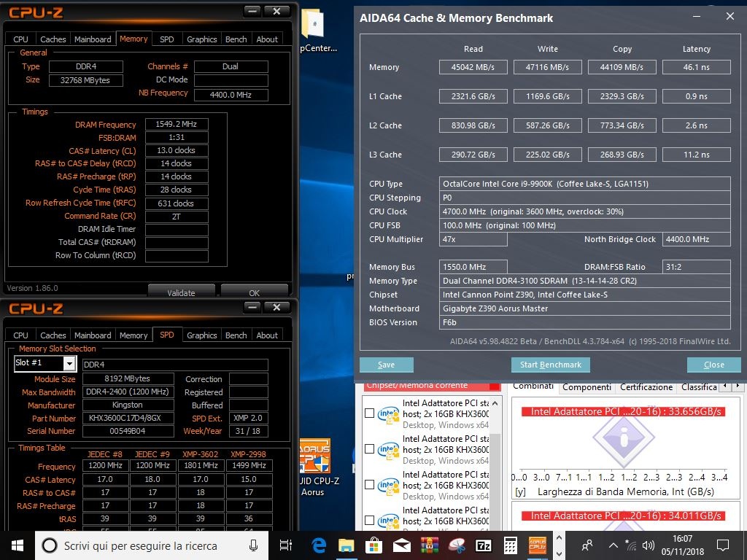Viewport: 747px width, 560px height.
Task: Click the Cortana circle icon in the search box
Action: click(50, 545)
